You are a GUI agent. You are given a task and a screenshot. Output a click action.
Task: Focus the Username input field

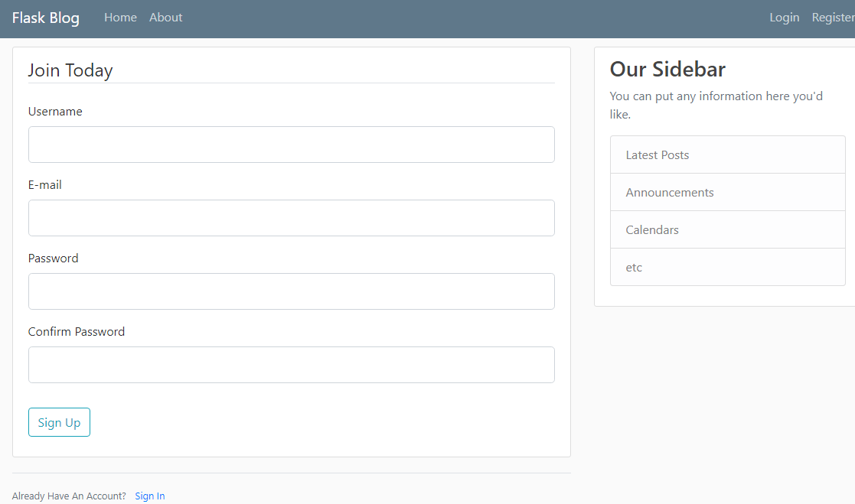pos(291,145)
